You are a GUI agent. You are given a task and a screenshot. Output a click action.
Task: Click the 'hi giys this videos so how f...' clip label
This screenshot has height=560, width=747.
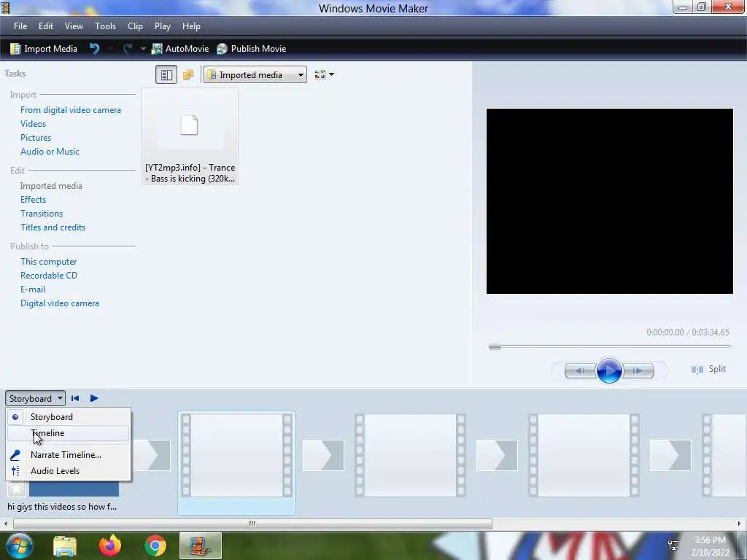point(62,507)
